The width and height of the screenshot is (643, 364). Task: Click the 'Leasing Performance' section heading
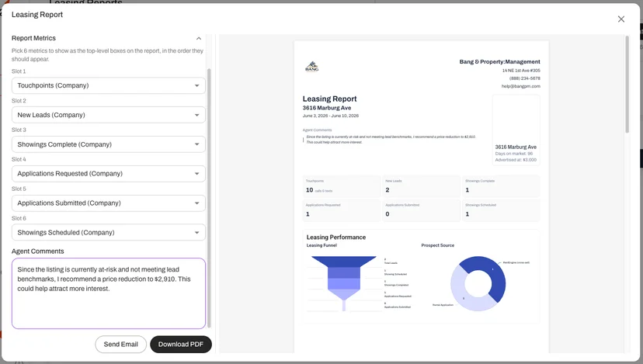coord(336,237)
